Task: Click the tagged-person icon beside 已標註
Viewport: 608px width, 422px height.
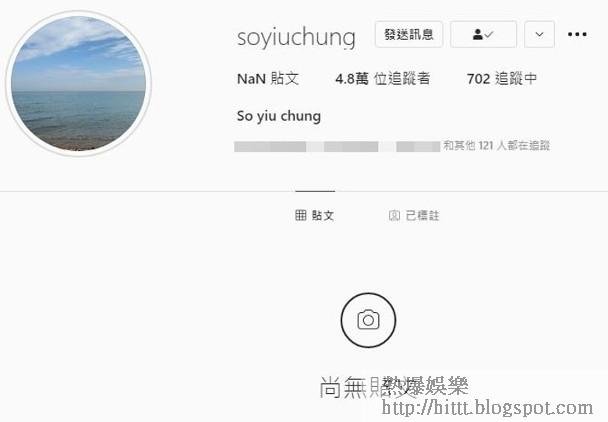Action: click(x=394, y=215)
